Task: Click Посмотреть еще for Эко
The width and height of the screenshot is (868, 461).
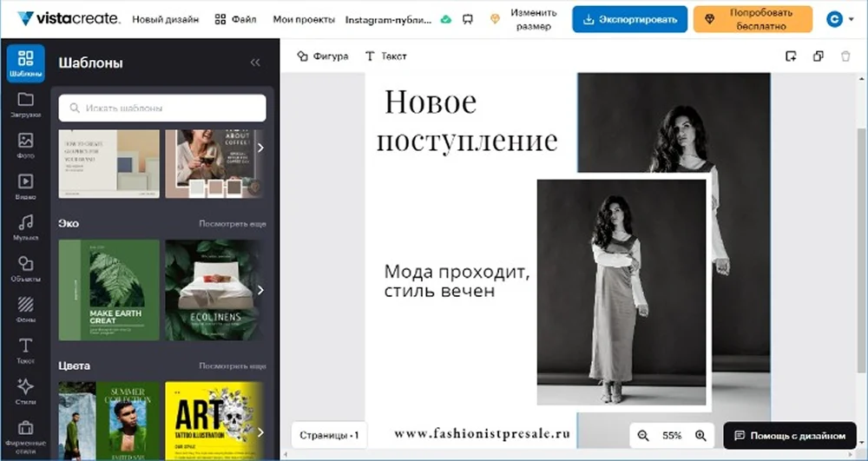Action: [233, 224]
